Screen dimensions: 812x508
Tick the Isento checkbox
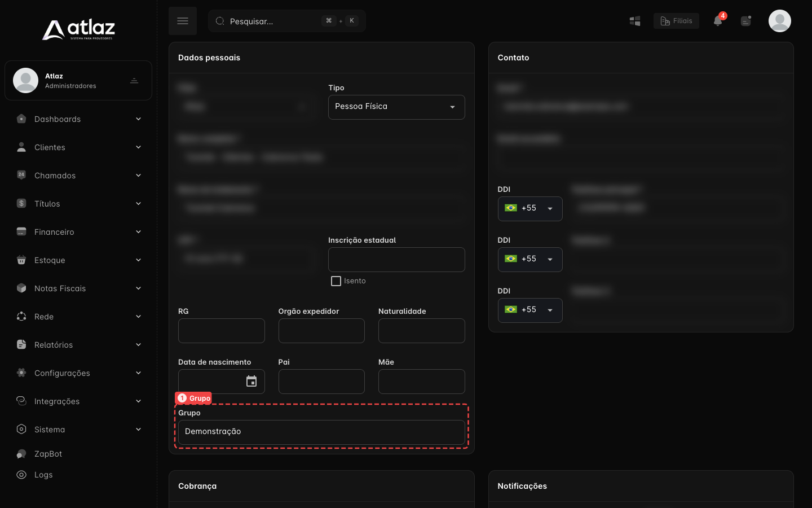pyautogui.click(x=336, y=281)
